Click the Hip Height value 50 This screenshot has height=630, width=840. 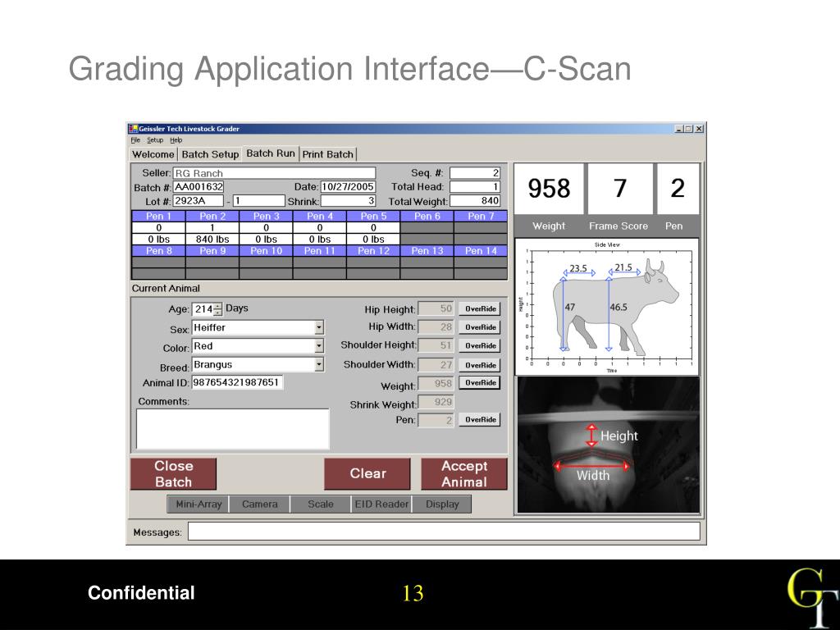click(x=436, y=308)
